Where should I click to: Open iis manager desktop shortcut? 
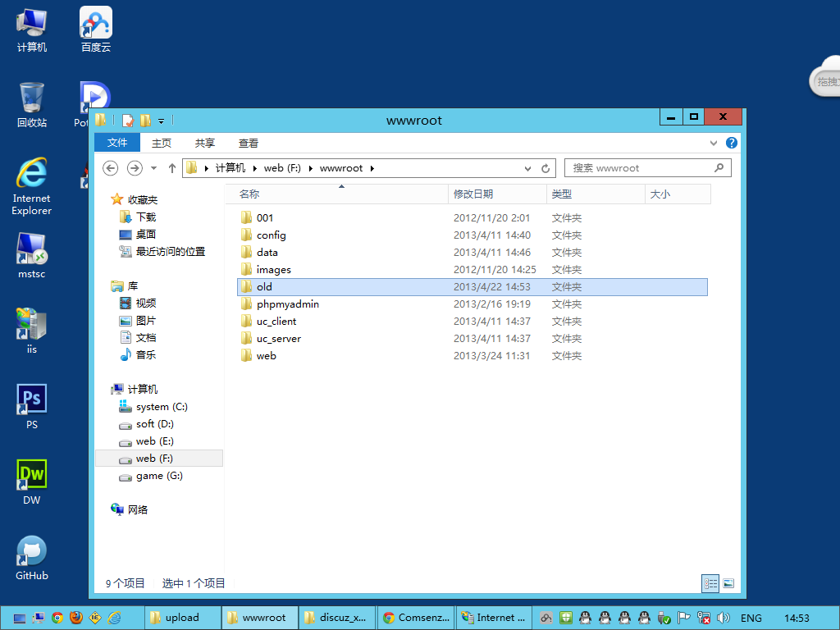[x=32, y=331]
